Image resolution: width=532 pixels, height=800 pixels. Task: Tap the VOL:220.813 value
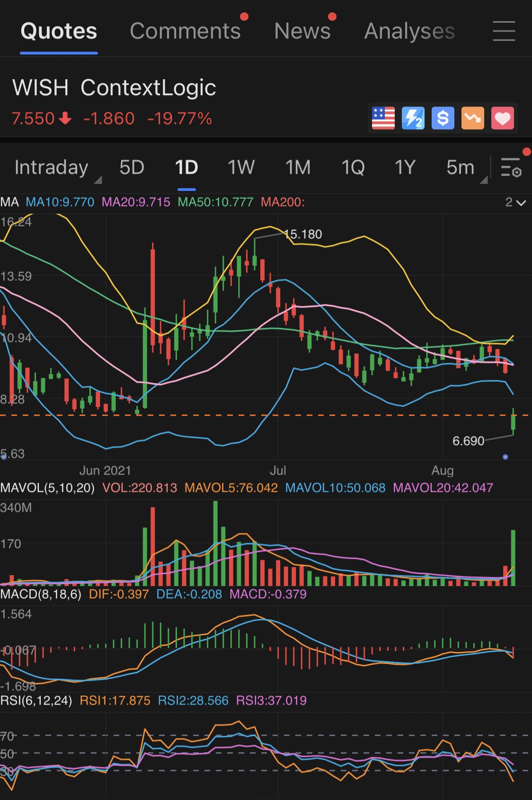click(x=140, y=488)
